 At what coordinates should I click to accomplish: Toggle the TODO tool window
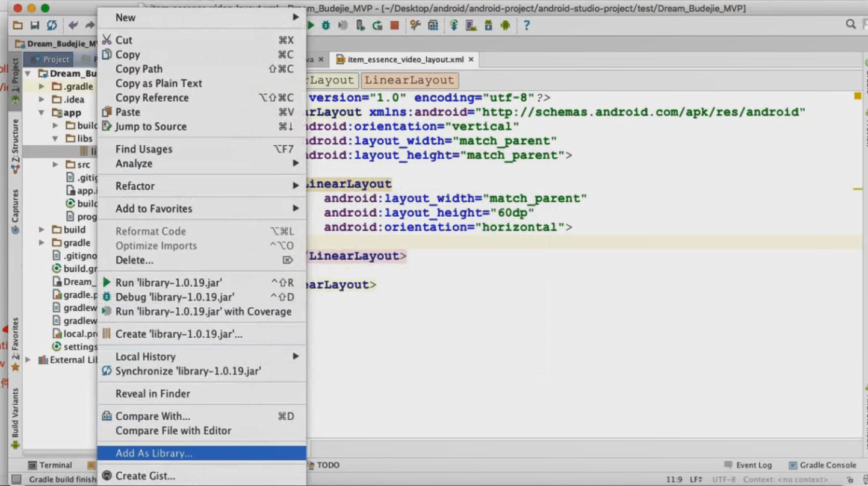(x=323, y=465)
